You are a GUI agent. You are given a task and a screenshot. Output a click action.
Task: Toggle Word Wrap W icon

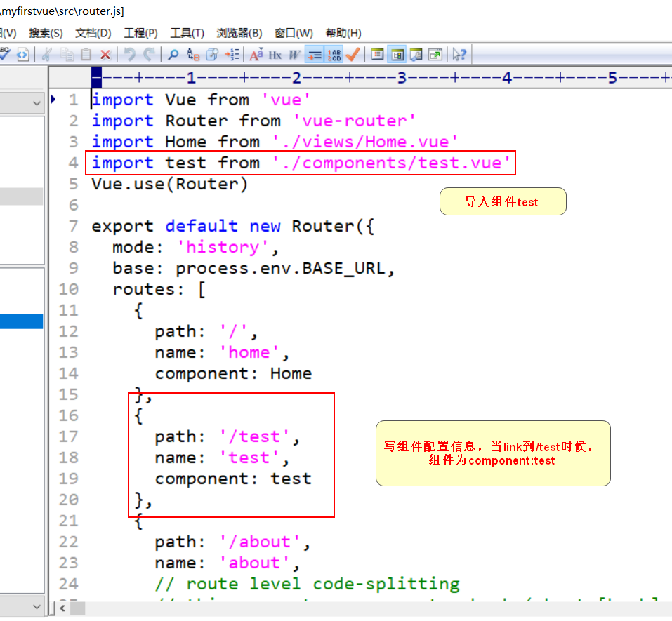[x=295, y=55]
